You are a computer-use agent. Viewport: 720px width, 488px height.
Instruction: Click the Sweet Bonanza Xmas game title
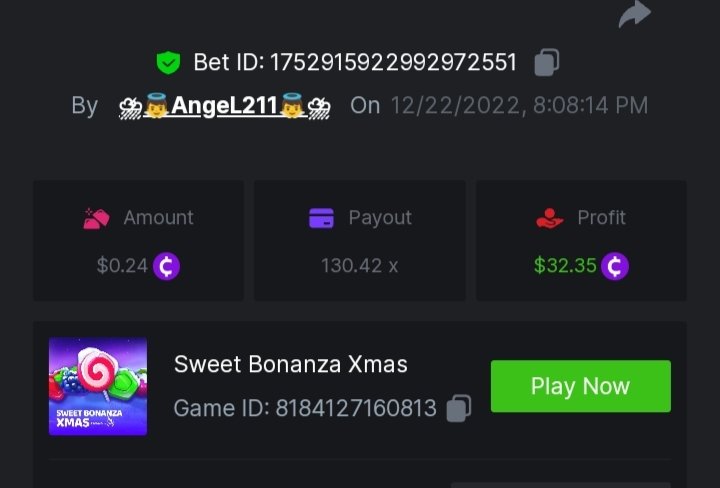pyautogui.click(x=291, y=364)
